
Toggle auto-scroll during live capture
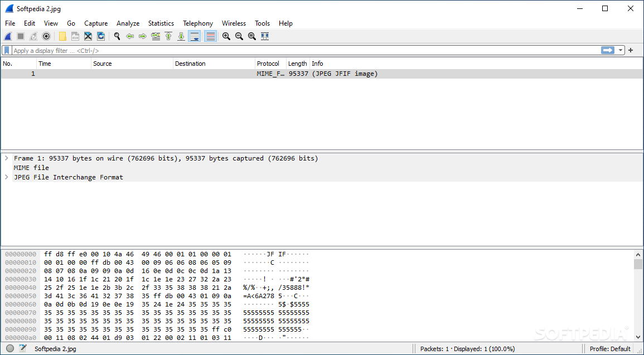point(194,37)
